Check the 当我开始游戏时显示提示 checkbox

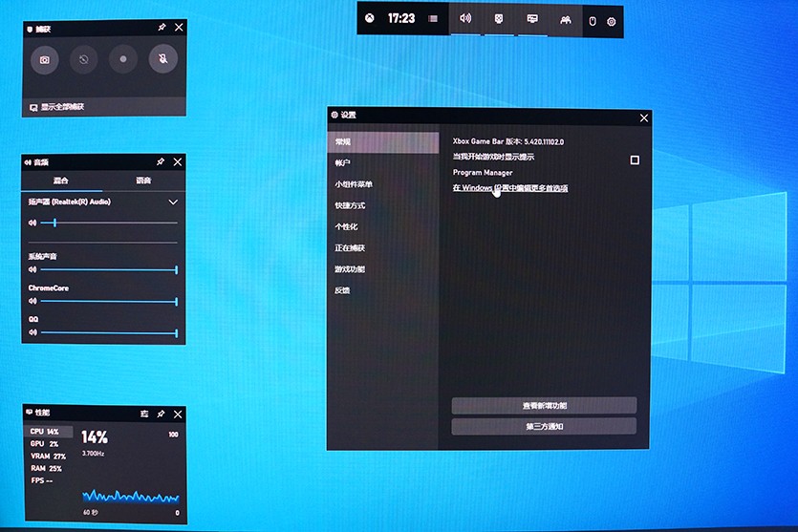click(x=635, y=160)
